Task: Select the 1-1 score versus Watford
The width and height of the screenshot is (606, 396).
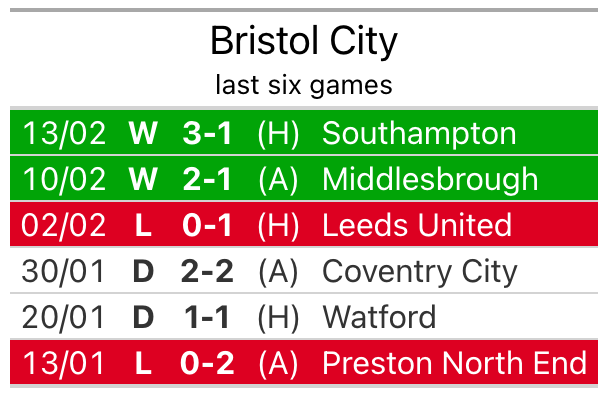Action: [x=207, y=317]
